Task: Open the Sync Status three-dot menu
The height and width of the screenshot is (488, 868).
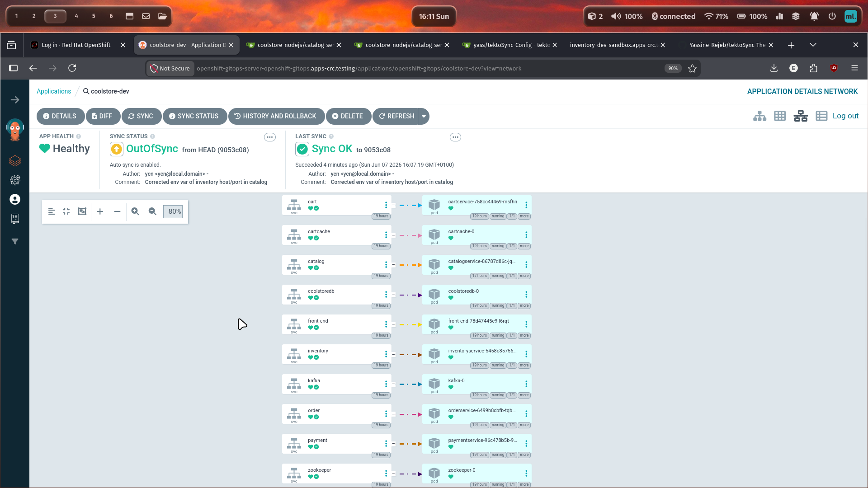Action: (270, 137)
